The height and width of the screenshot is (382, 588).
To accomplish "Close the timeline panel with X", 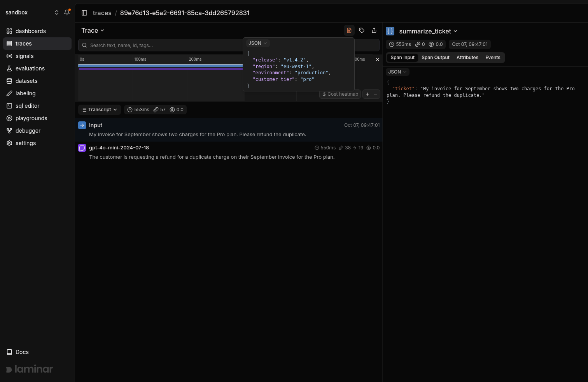I will (377, 60).
